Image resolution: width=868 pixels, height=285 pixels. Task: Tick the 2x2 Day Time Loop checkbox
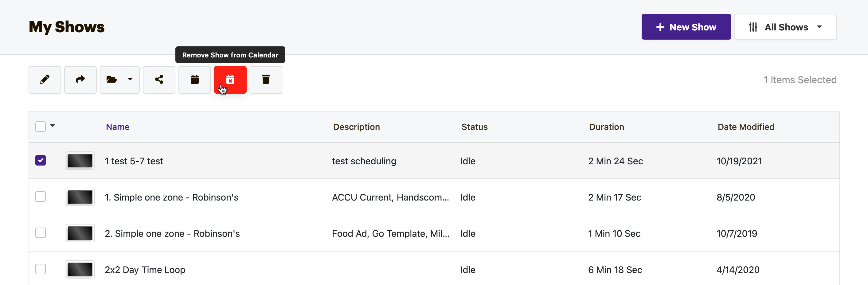pos(41,269)
